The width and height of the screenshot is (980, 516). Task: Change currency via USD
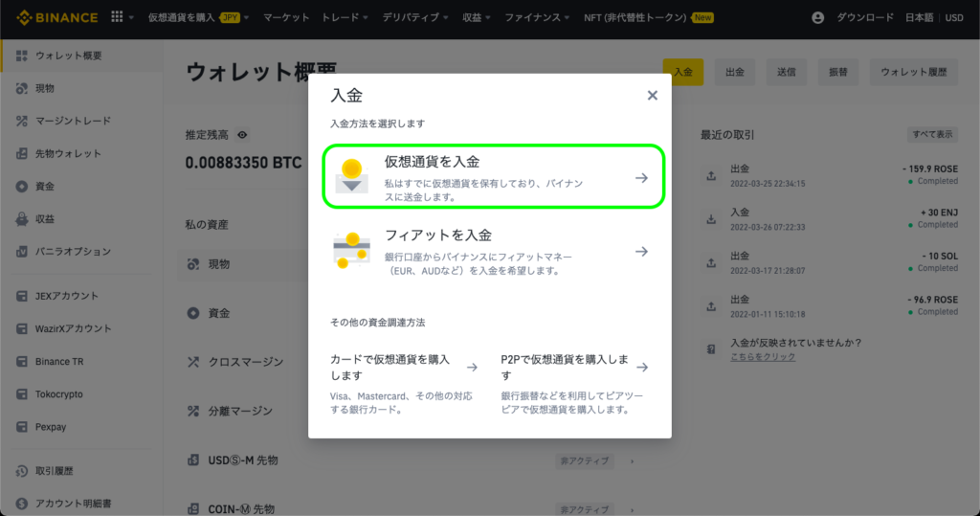pos(954,17)
